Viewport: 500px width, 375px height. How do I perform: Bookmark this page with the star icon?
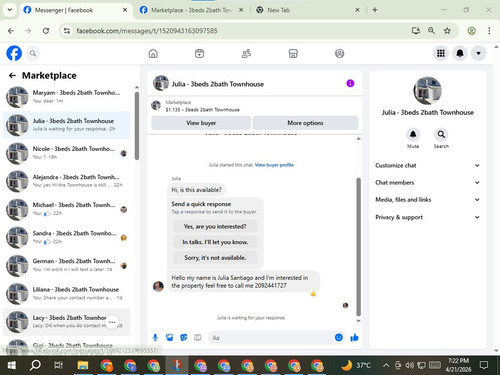(x=447, y=31)
